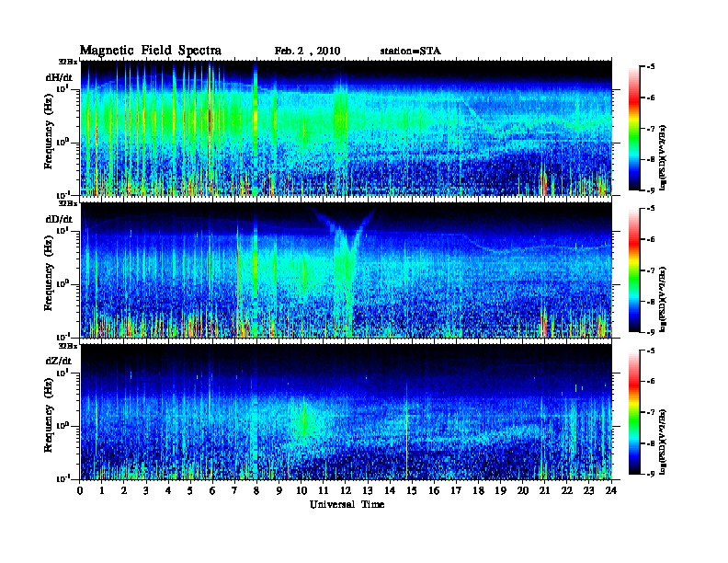This screenshot has width=728, height=563.
Task: Click the hour 19 tick label on time axis
Action: tap(500, 490)
